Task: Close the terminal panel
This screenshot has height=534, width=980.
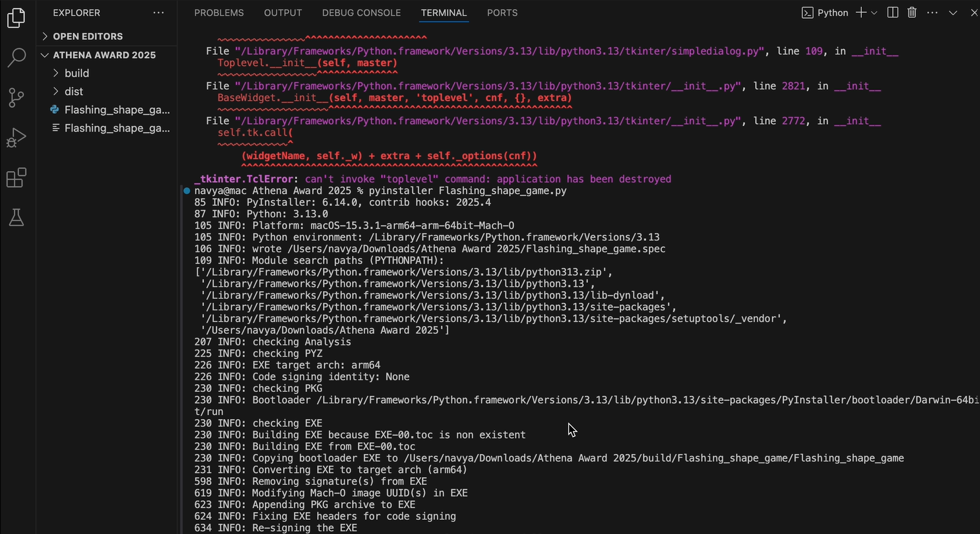Action: (974, 13)
